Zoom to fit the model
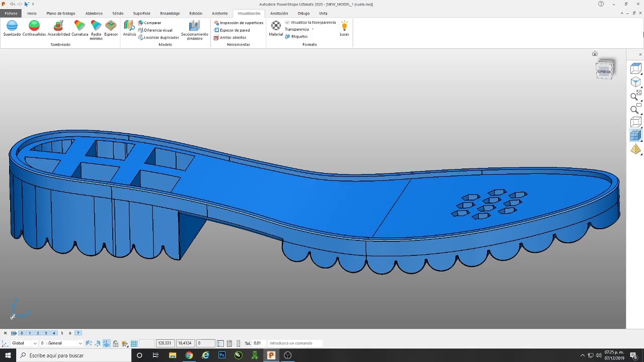Image resolution: width=644 pixels, height=362 pixels. point(636,96)
